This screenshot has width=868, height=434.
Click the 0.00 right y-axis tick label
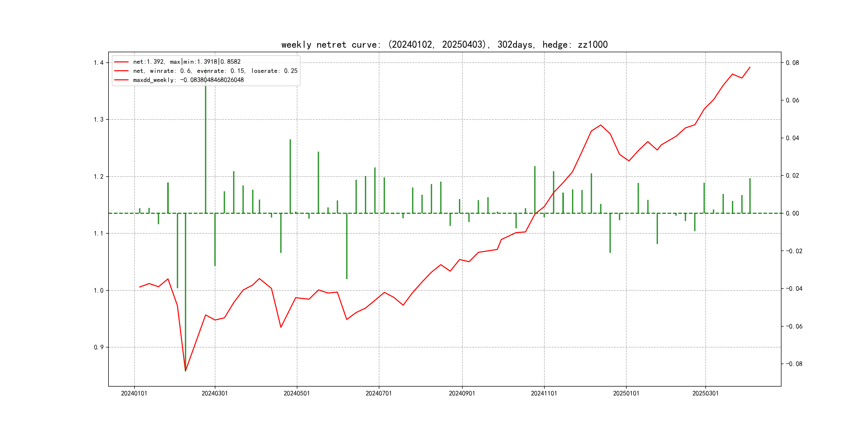(x=792, y=213)
